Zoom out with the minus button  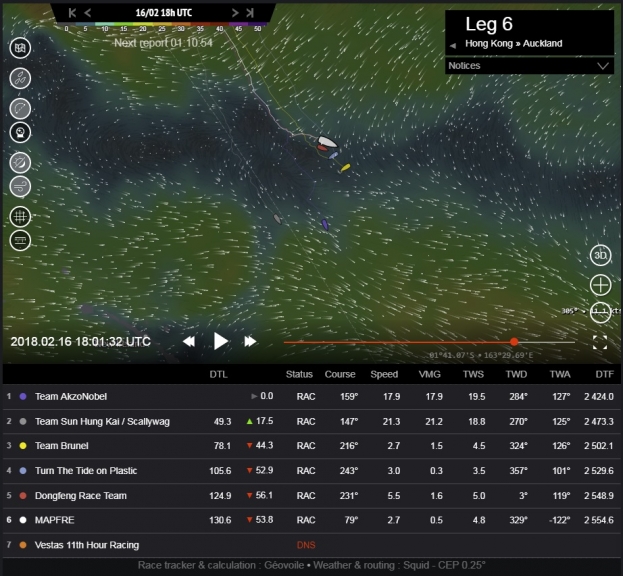600,312
